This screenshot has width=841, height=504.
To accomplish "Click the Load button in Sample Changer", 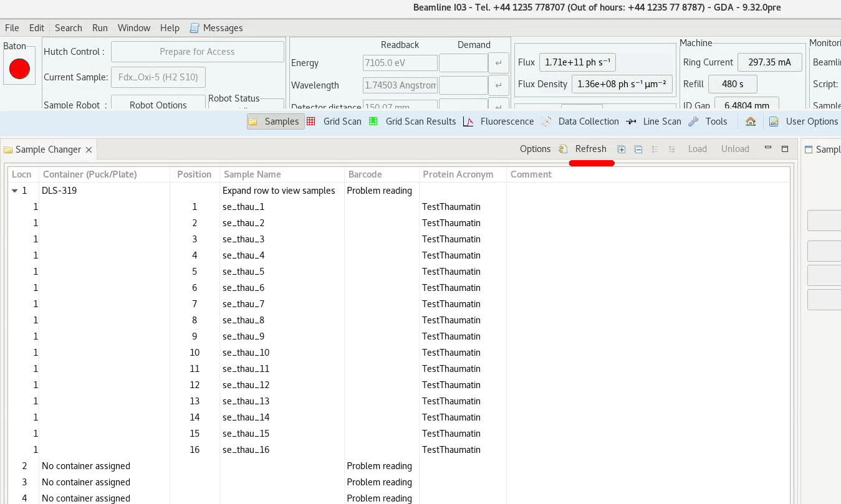I will click(698, 149).
